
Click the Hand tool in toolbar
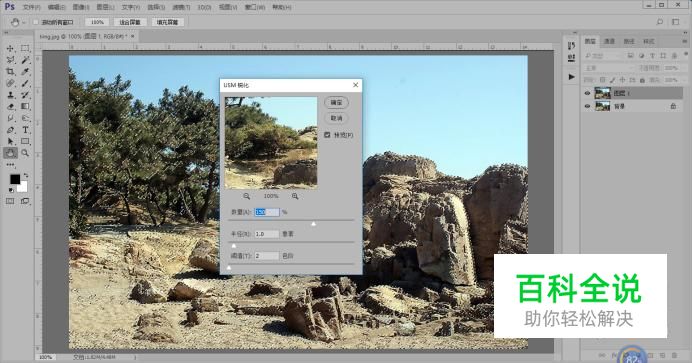pyautogui.click(x=10, y=153)
